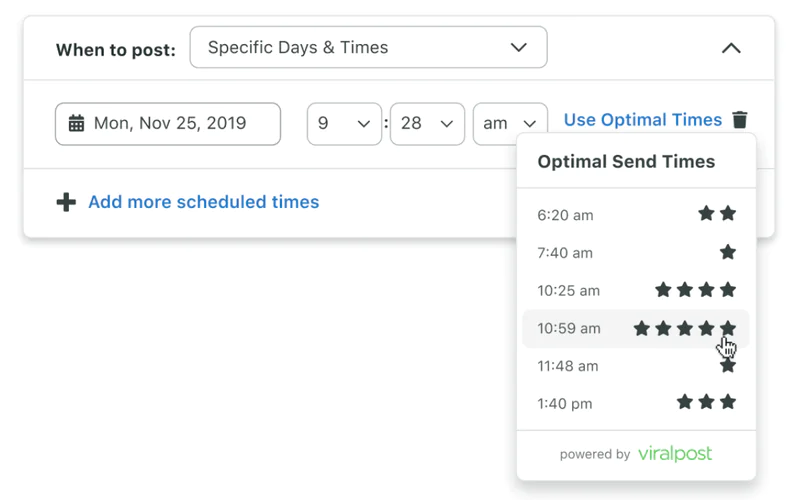793x500 pixels.
Task: Select the 11:48 am optimal time
Action: click(636, 366)
